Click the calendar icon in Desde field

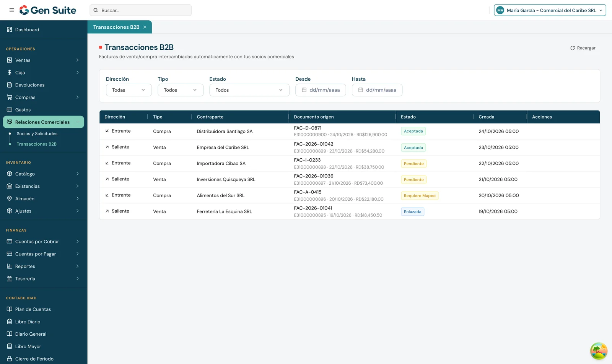tap(304, 90)
